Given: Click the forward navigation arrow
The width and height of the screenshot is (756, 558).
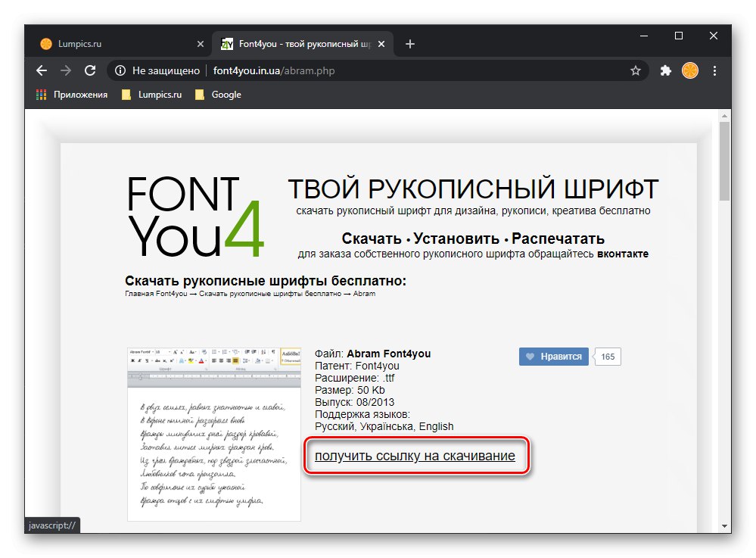Looking at the screenshot, I should pyautogui.click(x=66, y=70).
